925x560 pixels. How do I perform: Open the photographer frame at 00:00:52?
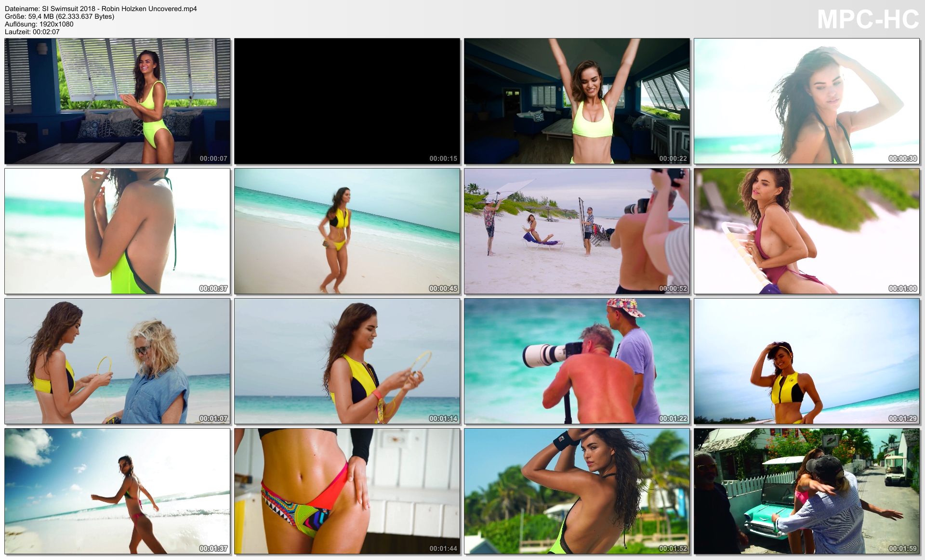pyautogui.click(x=577, y=231)
